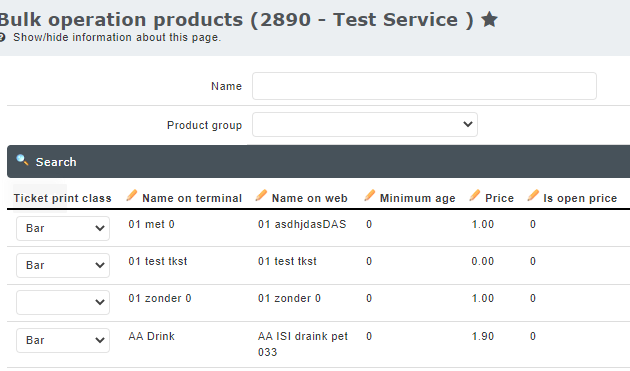
Task: Click is open price 0 in AA Drink row
Action: click(533, 336)
